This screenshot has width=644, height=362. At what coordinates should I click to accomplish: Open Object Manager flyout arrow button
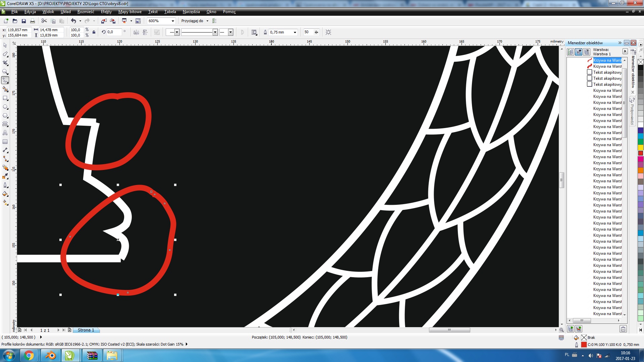(625, 51)
